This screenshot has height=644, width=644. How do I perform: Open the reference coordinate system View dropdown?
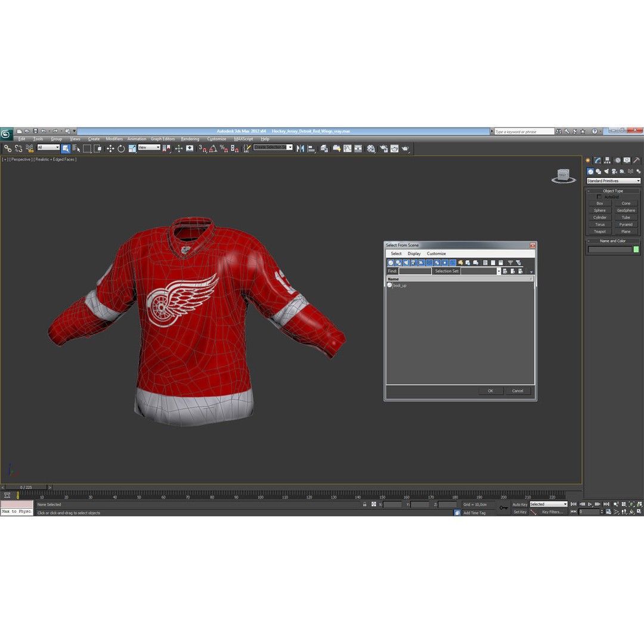click(148, 147)
